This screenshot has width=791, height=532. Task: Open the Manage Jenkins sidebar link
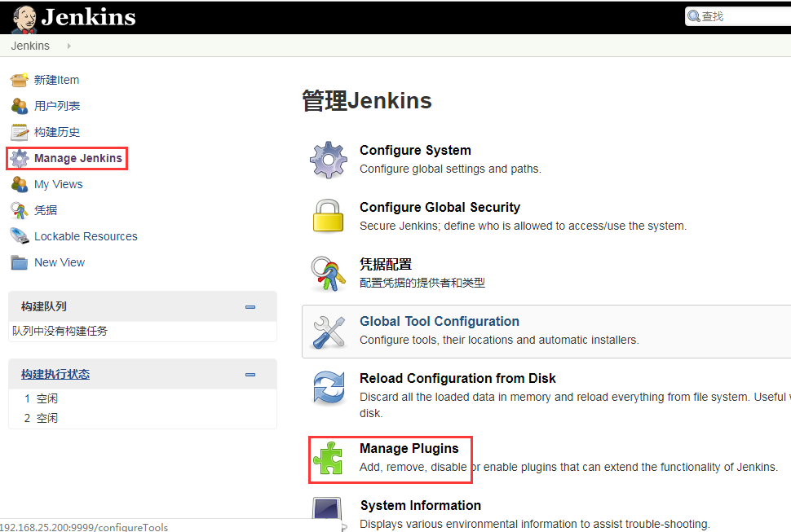78,158
